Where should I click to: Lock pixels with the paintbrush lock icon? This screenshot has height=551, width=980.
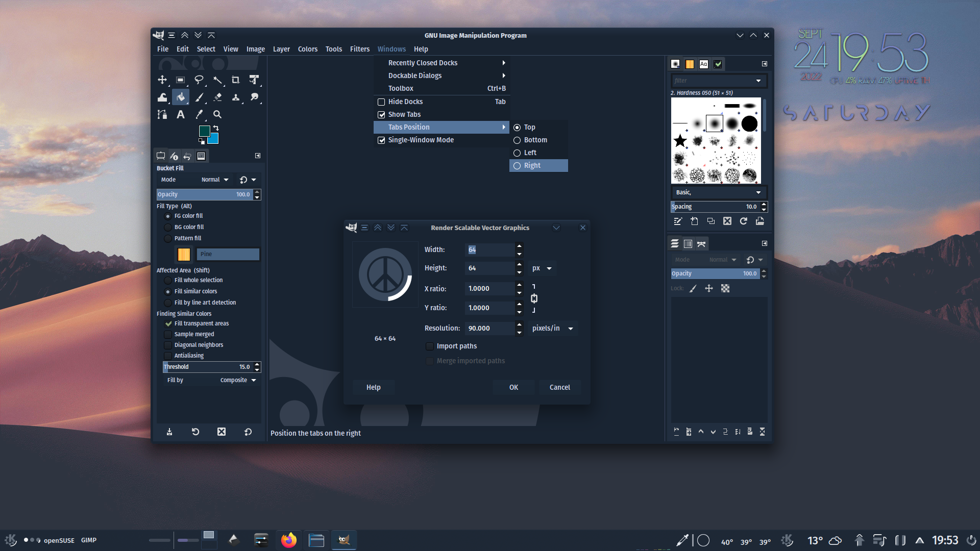693,289
